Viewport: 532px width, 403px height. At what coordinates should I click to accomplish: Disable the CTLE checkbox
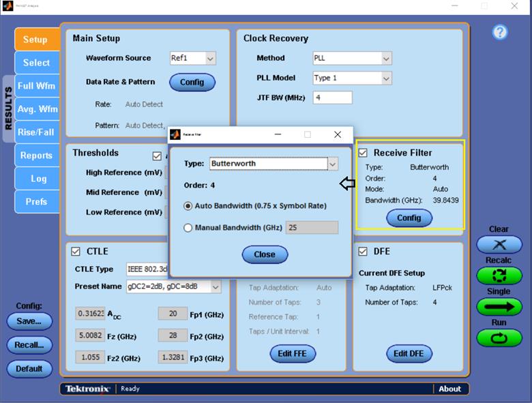[x=76, y=252]
